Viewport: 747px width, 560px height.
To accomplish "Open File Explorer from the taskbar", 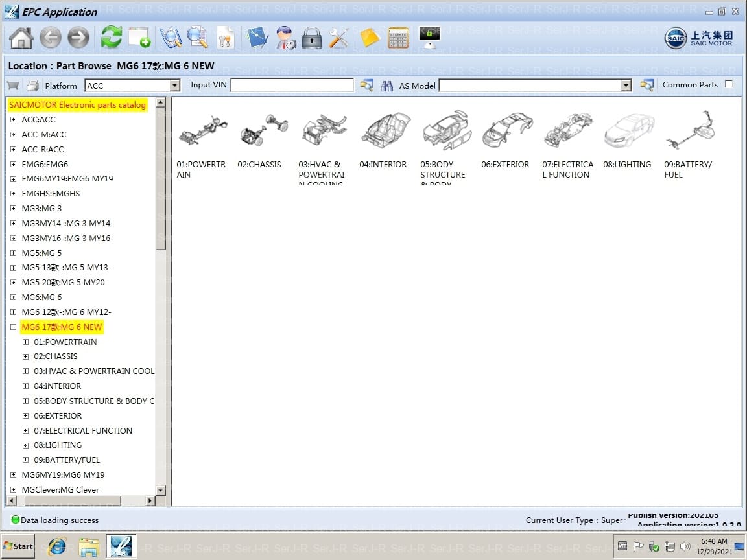I will point(89,546).
